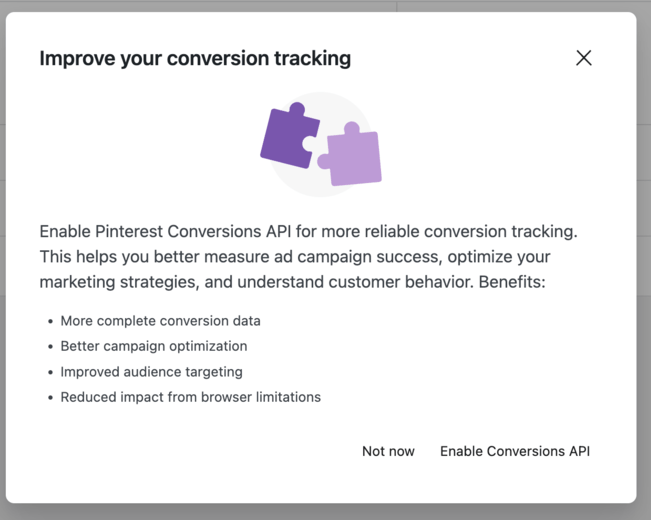Click the light purple puzzle piece
Screen dimensions: 651x520
351,155
